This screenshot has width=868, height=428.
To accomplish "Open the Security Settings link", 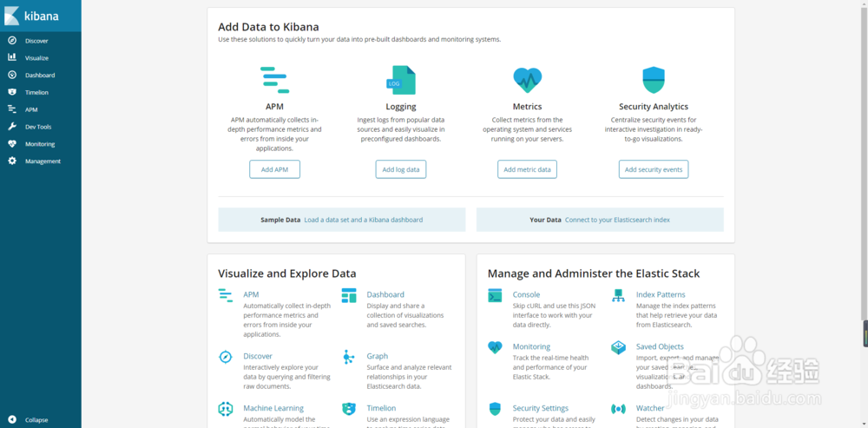I will tap(540, 408).
